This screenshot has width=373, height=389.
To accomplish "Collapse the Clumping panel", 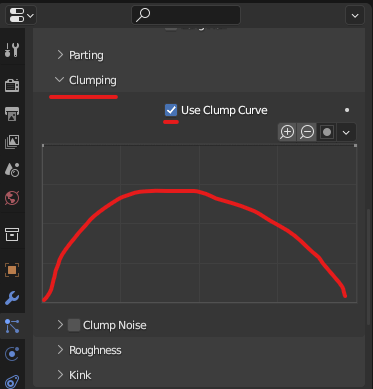I will 86,80.
